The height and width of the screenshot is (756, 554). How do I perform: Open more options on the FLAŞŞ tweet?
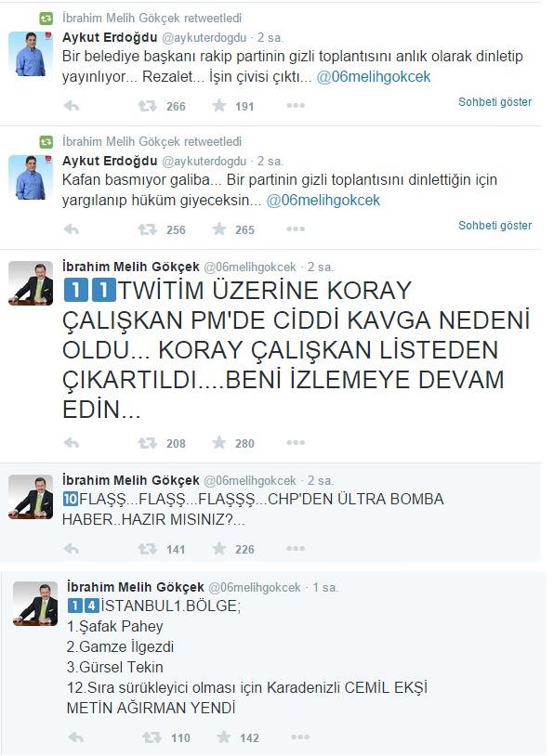point(296,548)
